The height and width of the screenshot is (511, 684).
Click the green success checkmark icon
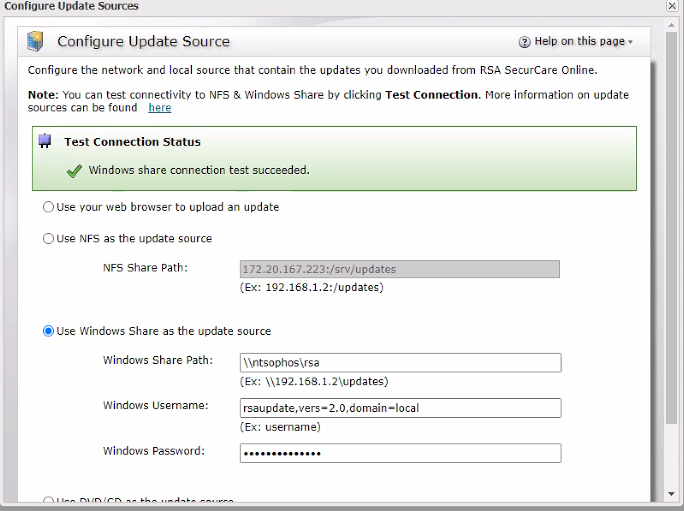click(x=74, y=170)
